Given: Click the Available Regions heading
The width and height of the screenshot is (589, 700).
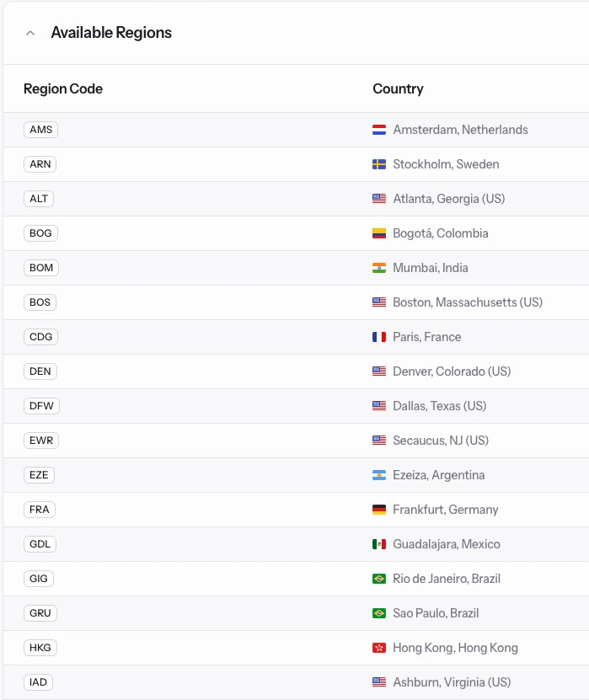Looking at the screenshot, I should 111,33.
